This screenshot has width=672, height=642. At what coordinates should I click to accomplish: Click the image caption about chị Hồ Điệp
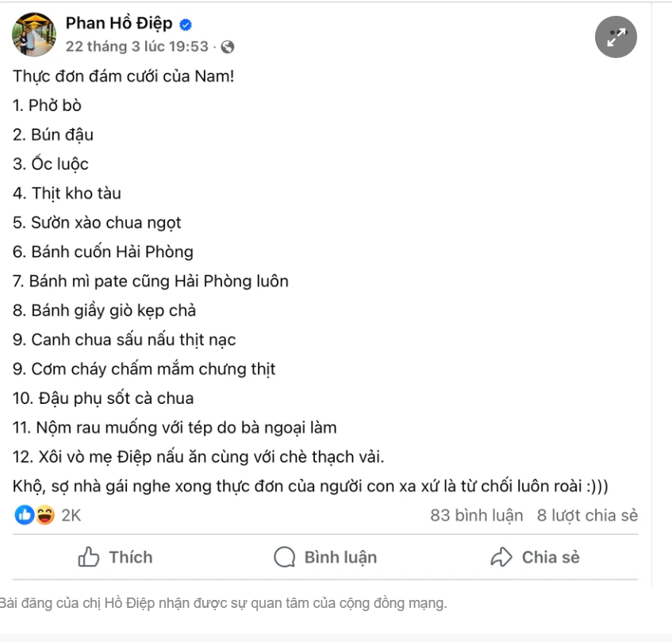223,603
